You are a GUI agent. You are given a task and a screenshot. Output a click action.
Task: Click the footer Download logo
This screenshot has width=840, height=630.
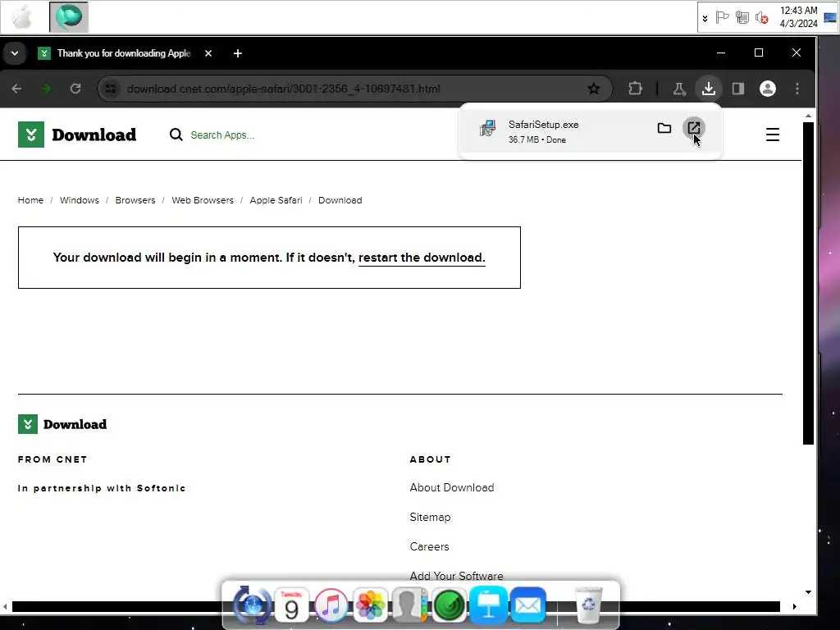[62, 424]
